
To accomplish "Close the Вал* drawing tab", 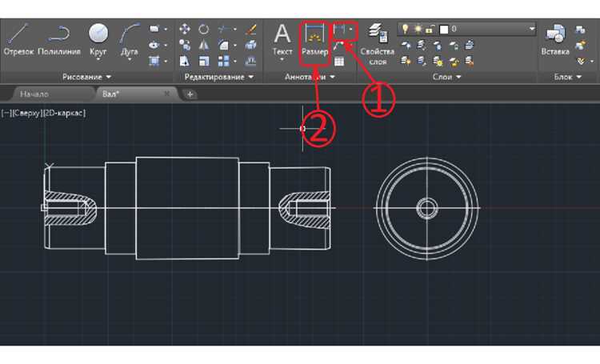I will 167,94.
